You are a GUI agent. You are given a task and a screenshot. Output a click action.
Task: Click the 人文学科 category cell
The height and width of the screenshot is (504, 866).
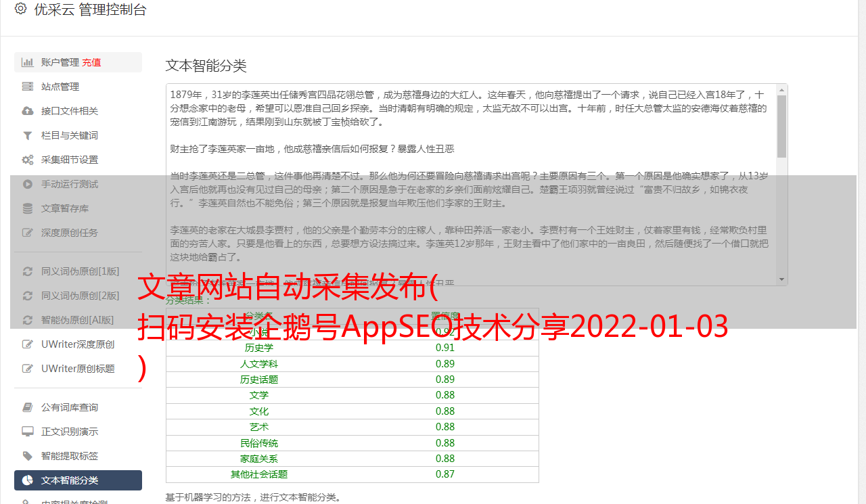click(x=259, y=364)
